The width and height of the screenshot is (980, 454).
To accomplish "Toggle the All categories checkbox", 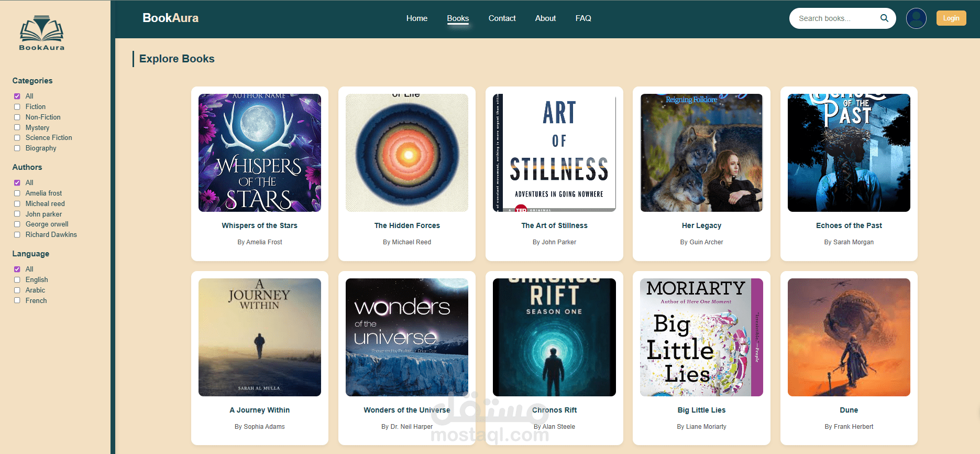I will [x=17, y=96].
